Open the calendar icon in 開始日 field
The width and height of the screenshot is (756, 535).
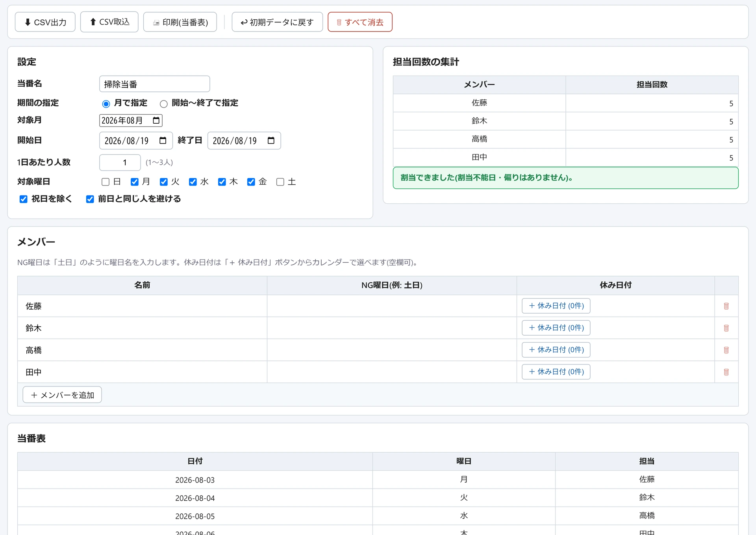163,141
